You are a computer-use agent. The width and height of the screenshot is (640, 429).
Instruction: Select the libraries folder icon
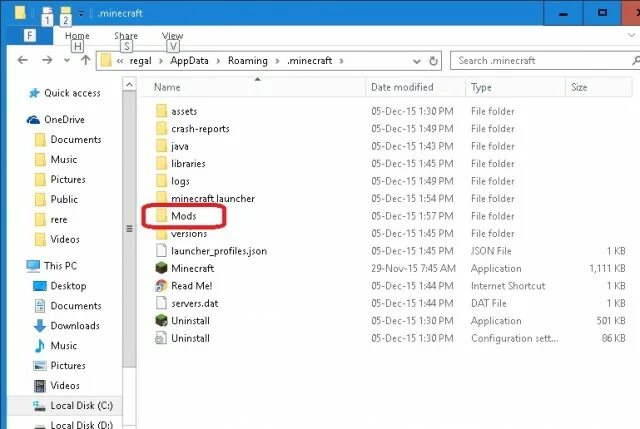[x=162, y=163]
